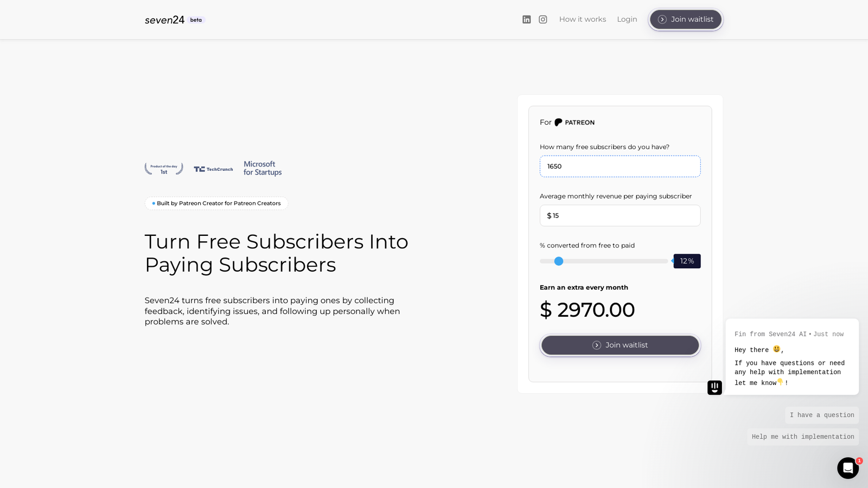Click the header Join waitlist button
Screen dimensions: 868x488
point(686,20)
